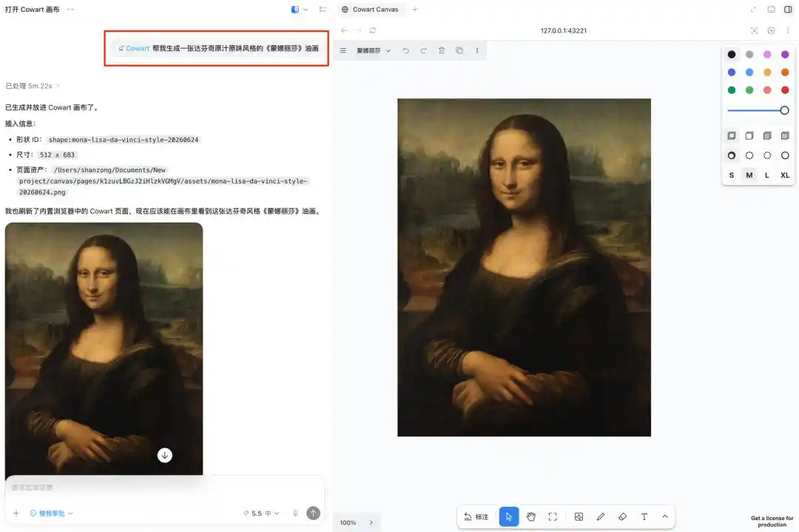Delete selection with trash icon
This screenshot has width=799, height=532.
pyautogui.click(x=442, y=50)
